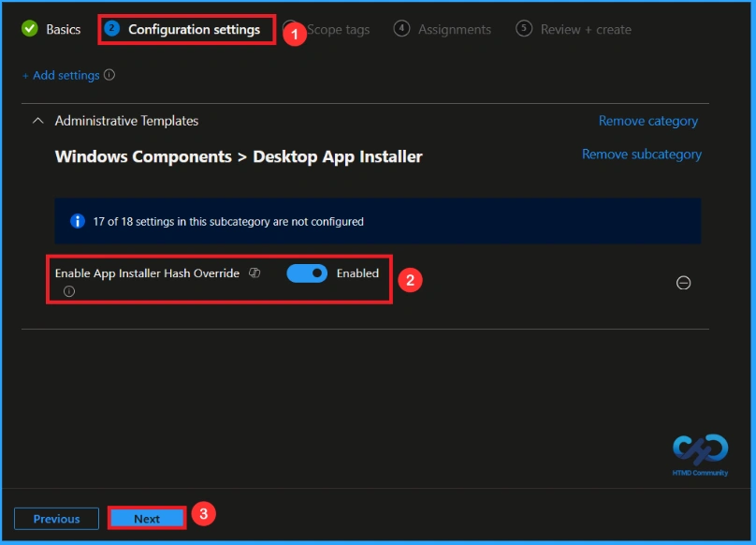Click the HTMD Community logo
This screenshot has height=545, width=756.
click(698, 452)
